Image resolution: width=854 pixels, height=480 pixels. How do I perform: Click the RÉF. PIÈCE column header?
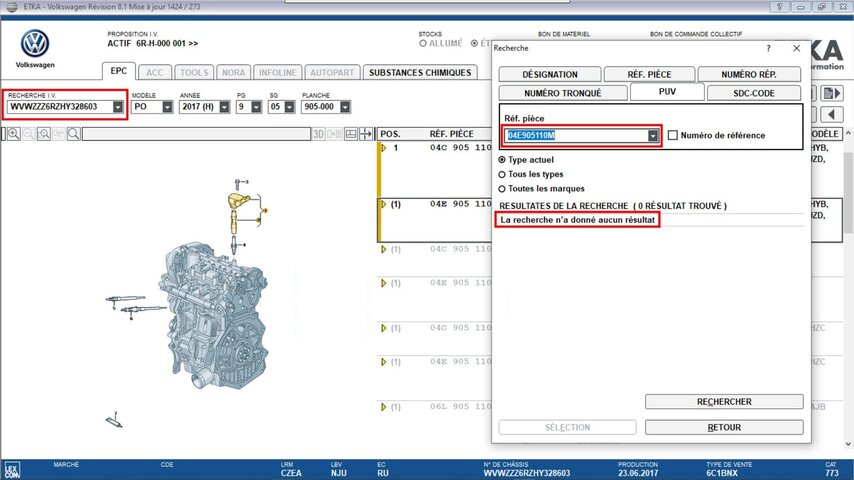(x=452, y=134)
